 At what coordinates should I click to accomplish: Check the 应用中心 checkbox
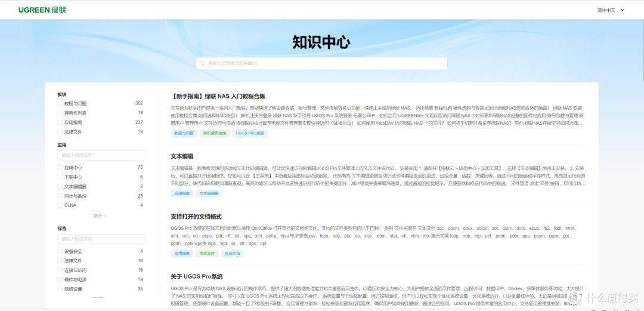60,167
